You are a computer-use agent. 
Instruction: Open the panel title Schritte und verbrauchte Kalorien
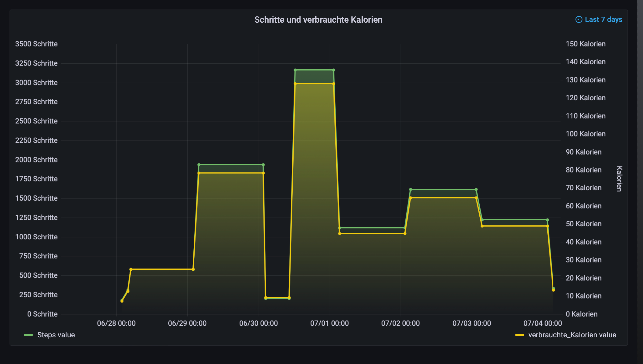coord(318,20)
